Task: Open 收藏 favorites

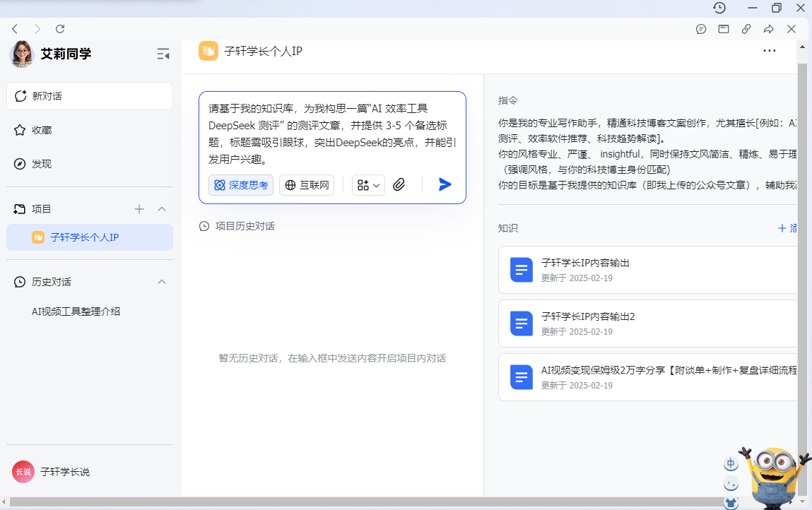Action: (x=90, y=130)
